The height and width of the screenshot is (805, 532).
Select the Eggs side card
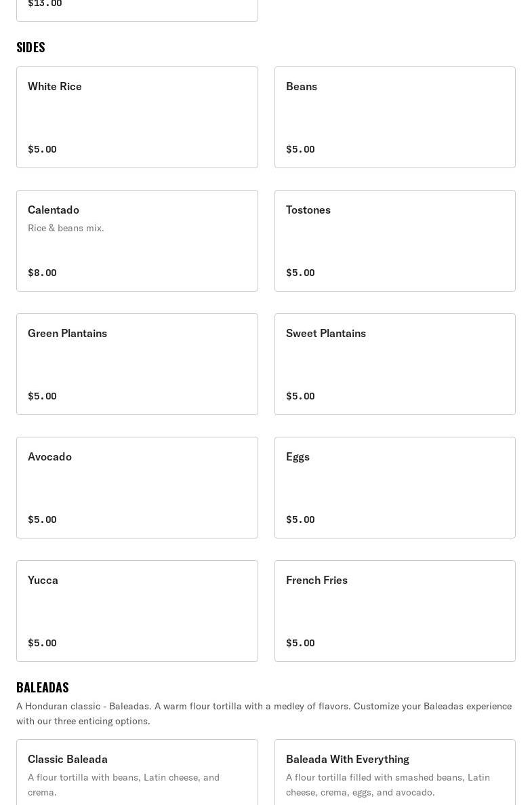pyautogui.click(x=394, y=487)
